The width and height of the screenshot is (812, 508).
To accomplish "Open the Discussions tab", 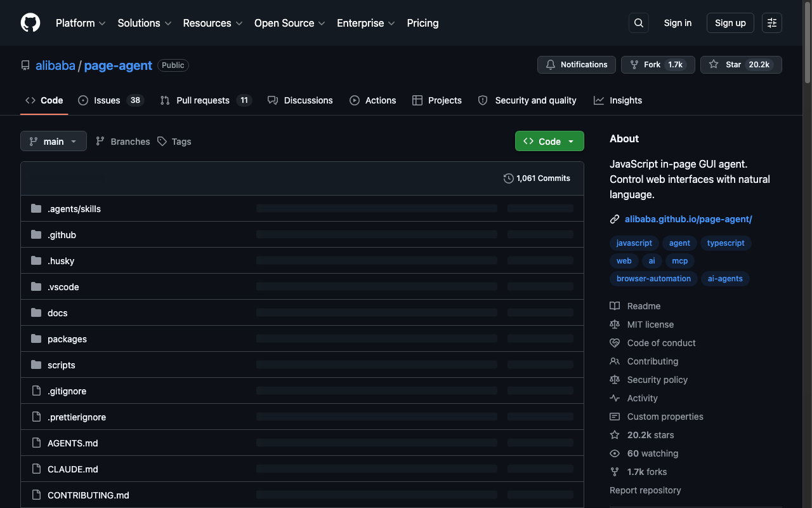I will [300, 100].
